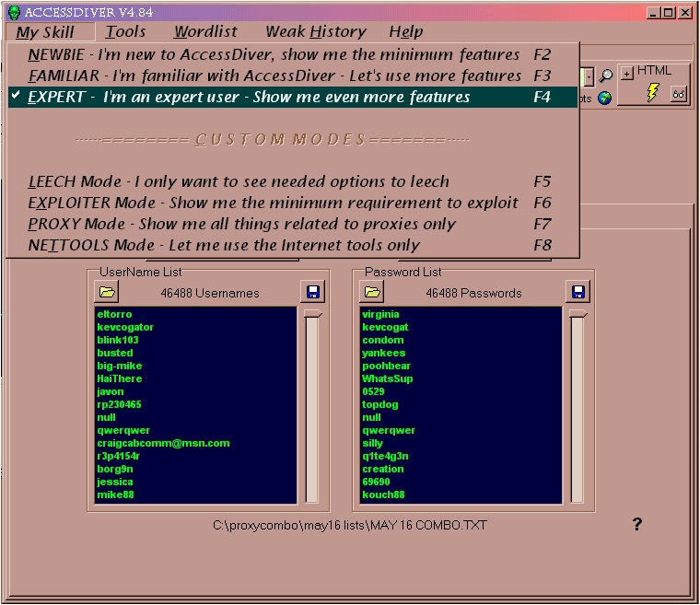700x605 pixels.
Task: Click the globe browser icon
Action: tap(604, 98)
